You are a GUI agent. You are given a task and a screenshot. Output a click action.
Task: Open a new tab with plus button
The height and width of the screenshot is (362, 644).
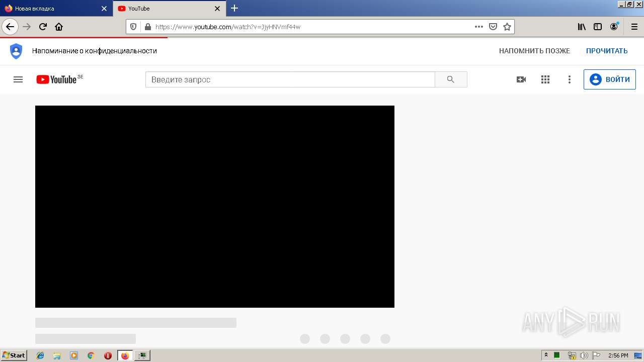(234, 8)
